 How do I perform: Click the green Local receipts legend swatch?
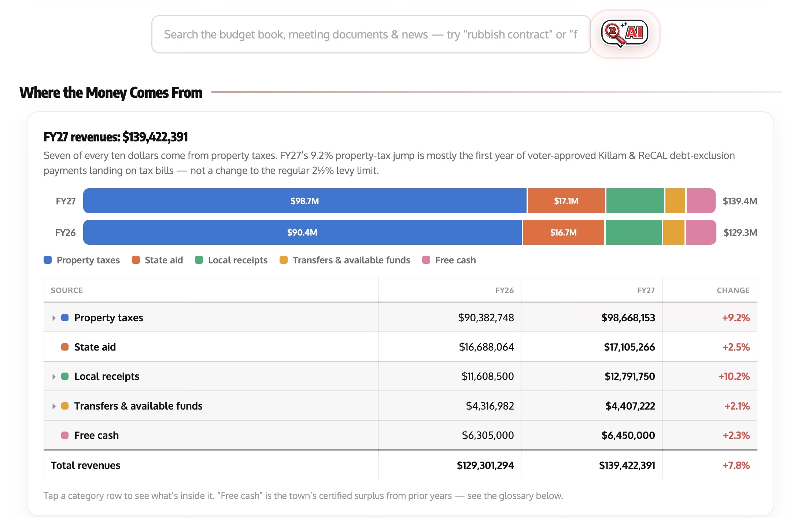pyautogui.click(x=199, y=260)
